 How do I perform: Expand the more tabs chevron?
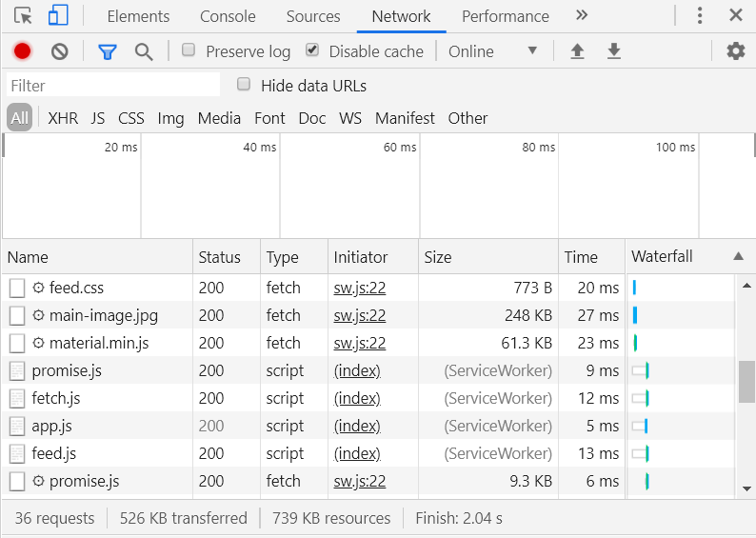(x=582, y=16)
